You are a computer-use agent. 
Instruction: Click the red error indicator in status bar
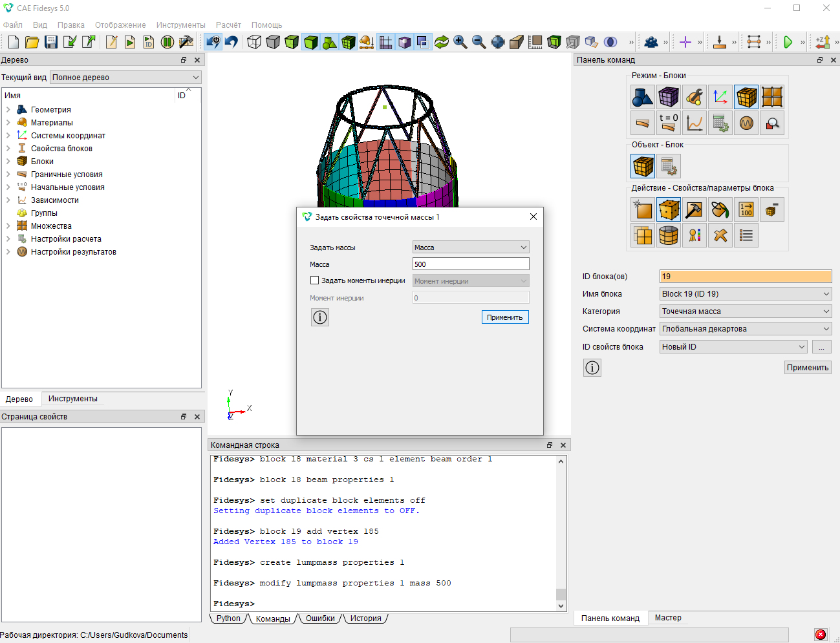(821, 635)
